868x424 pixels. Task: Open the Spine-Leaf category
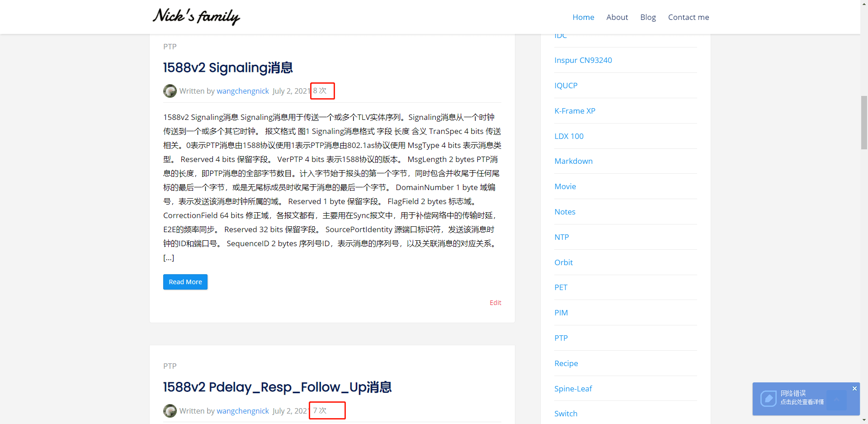(573, 389)
